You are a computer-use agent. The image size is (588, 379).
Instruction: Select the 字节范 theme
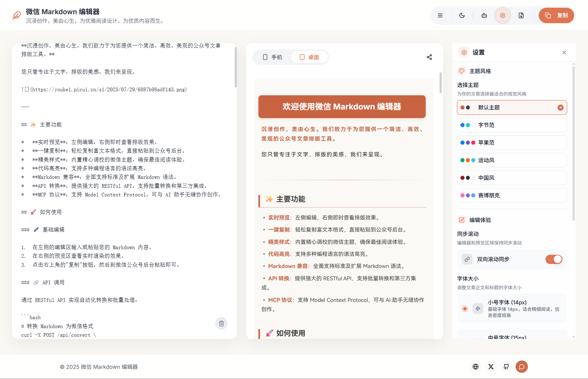(512, 125)
